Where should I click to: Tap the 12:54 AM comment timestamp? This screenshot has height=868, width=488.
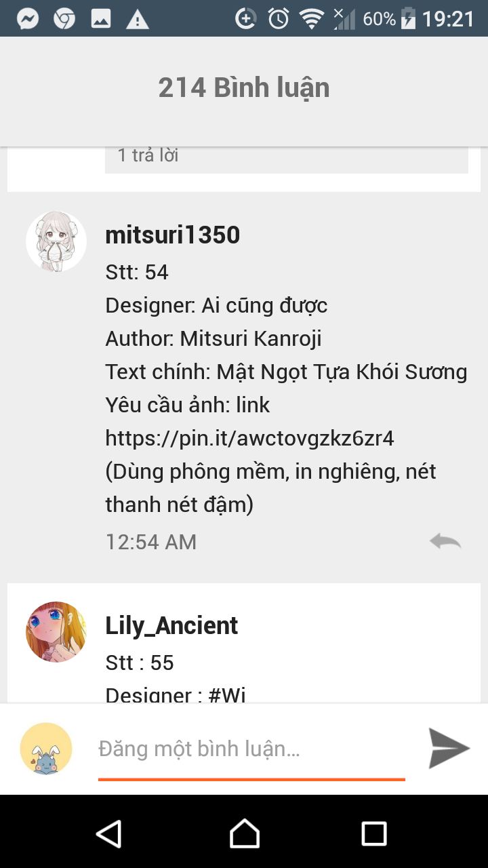[x=151, y=542]
